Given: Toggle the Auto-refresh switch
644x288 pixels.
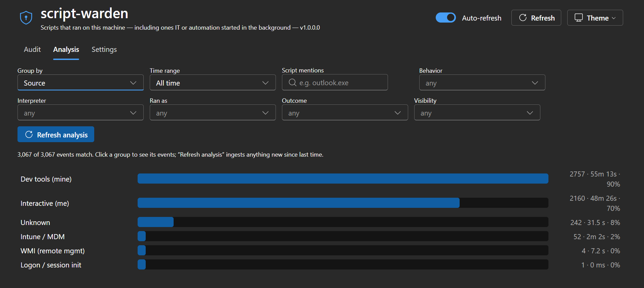Looking at the screenshot, I should point(445,18).
